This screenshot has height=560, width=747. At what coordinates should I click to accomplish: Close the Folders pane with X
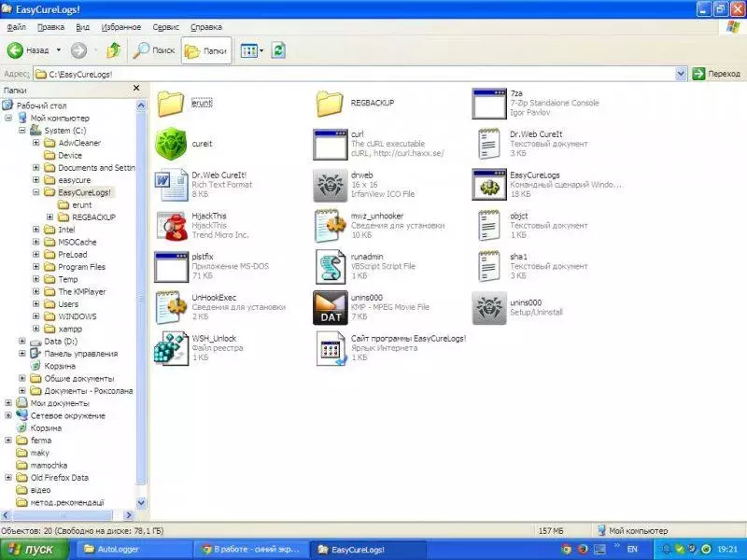[x=136, y=88]
